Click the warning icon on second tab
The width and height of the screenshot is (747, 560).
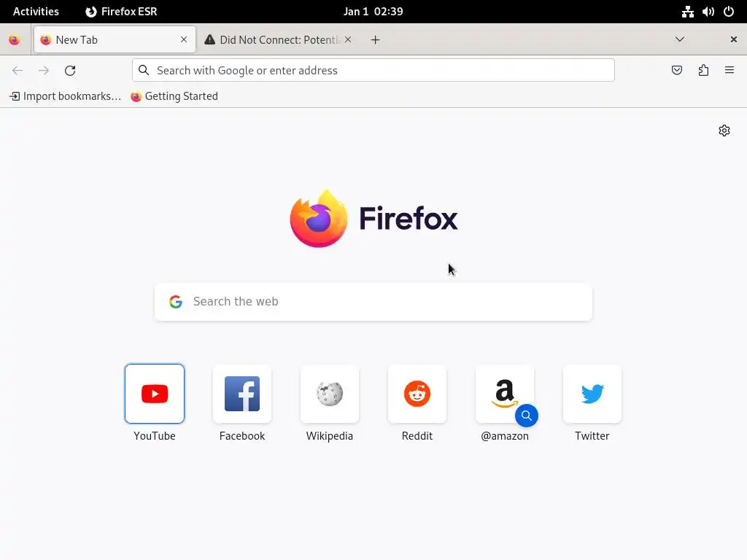tap(209, 39)
